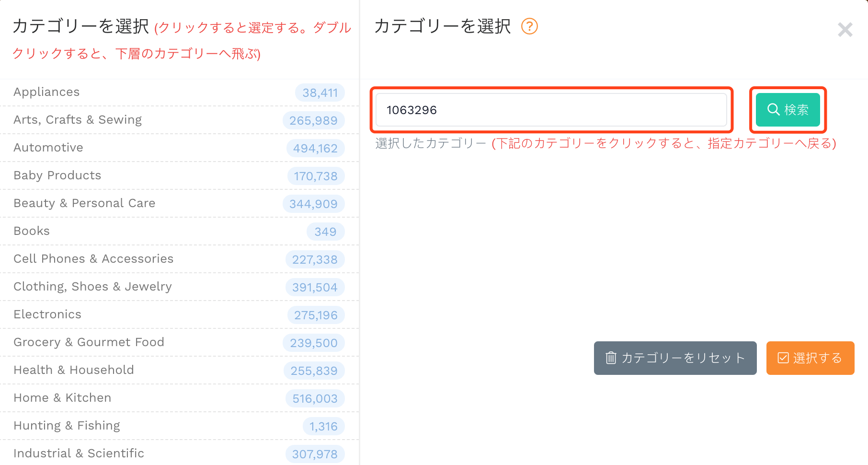Select the Electronics category

click(x=180, y=315)
